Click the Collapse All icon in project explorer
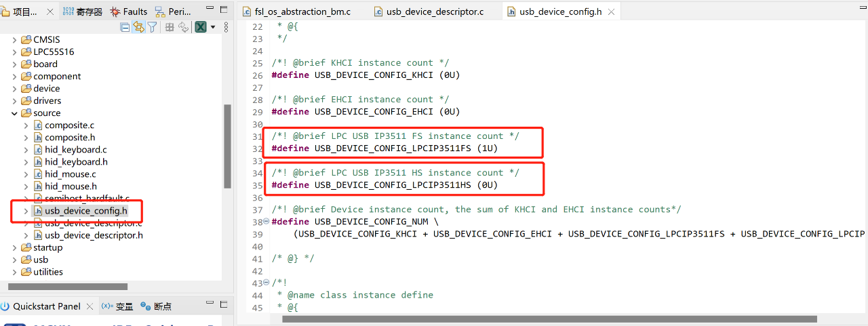868x326 pixels. coord(125,27)
